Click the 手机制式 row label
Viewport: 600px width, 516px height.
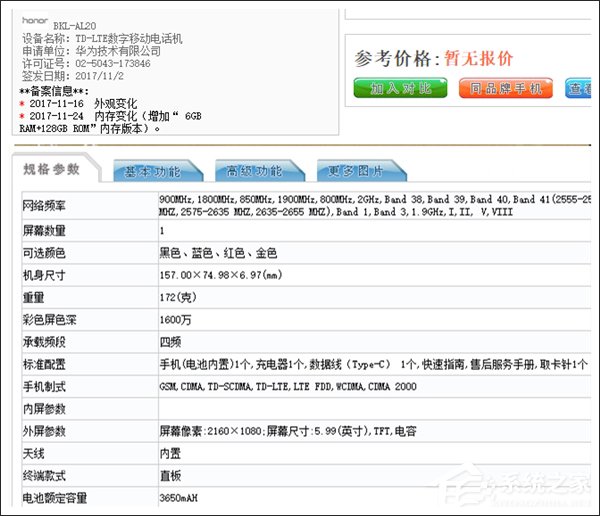click(x=44, y=387)
